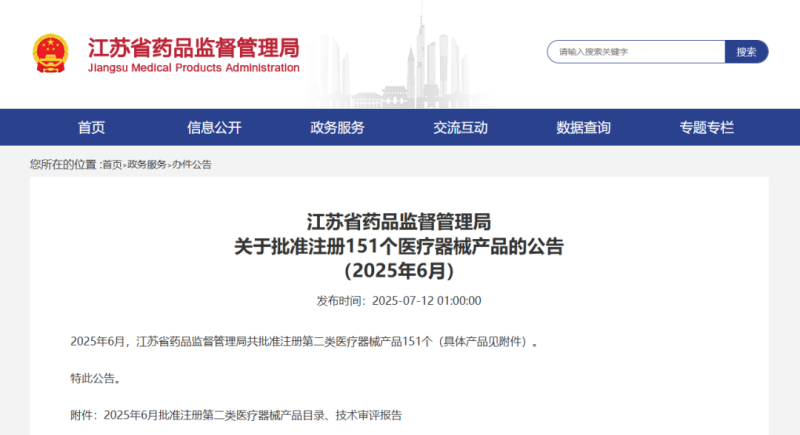Open the 办件公告 breadcrumb link
Viewport: 800px width, 435px height.
coord(191,164)
